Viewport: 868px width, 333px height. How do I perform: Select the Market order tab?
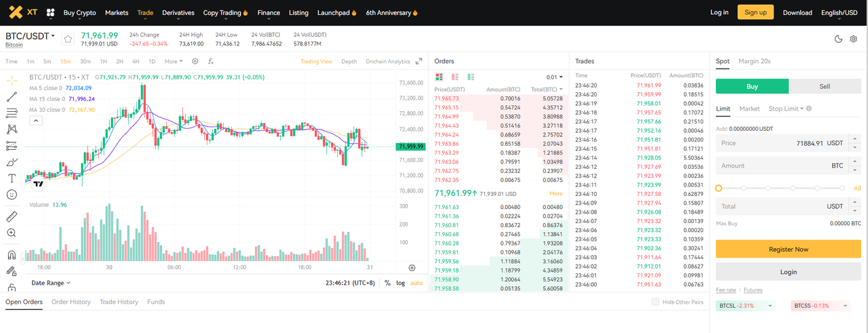(x=749, y=109)
